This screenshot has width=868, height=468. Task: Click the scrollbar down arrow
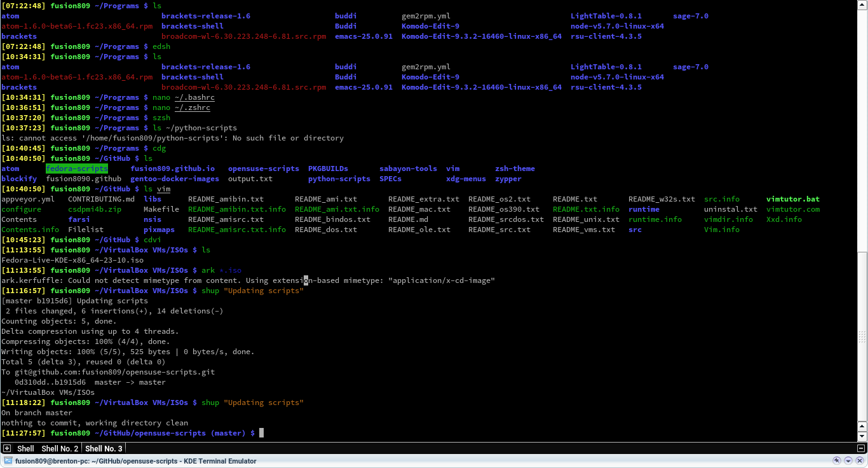(862, 437)
